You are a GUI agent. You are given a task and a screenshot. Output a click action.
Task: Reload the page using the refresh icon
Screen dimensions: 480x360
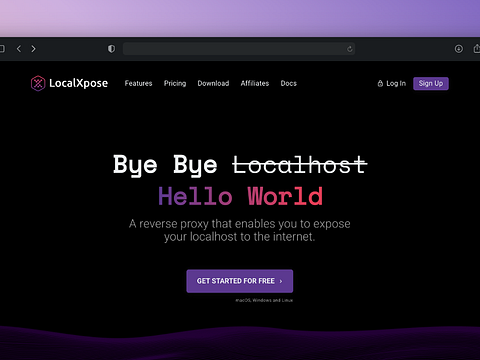pos(350,49)
